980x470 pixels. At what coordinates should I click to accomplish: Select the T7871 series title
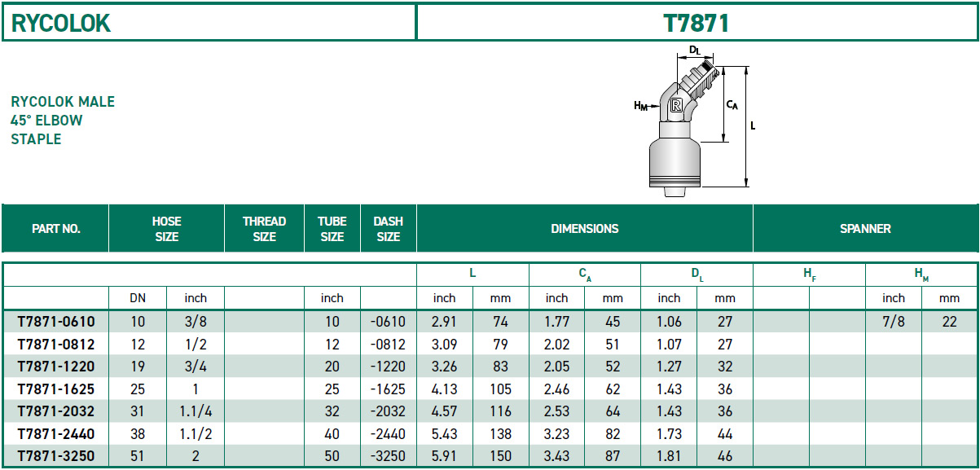(697, 23)
